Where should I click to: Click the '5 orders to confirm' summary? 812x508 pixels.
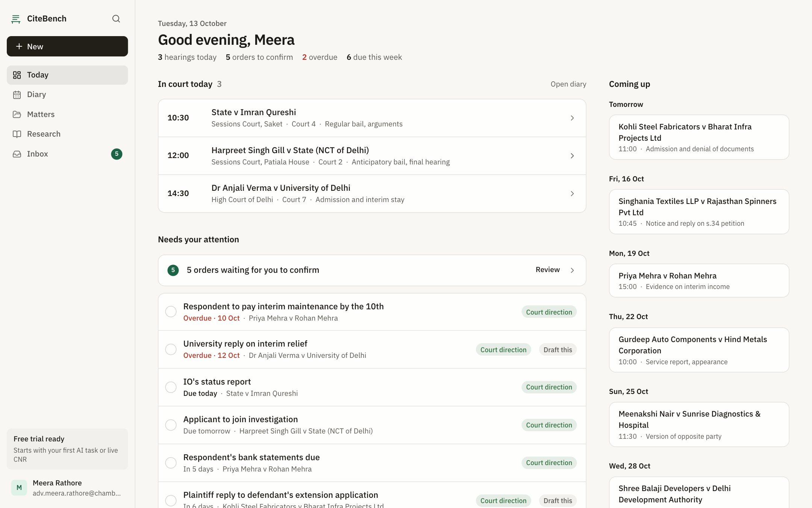tap(259, 57)
